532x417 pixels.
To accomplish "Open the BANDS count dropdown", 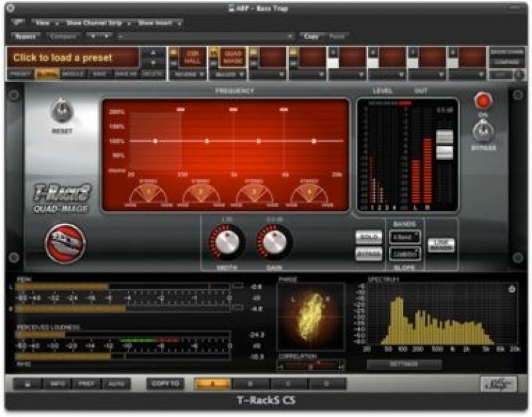I will tap(405, 237).
